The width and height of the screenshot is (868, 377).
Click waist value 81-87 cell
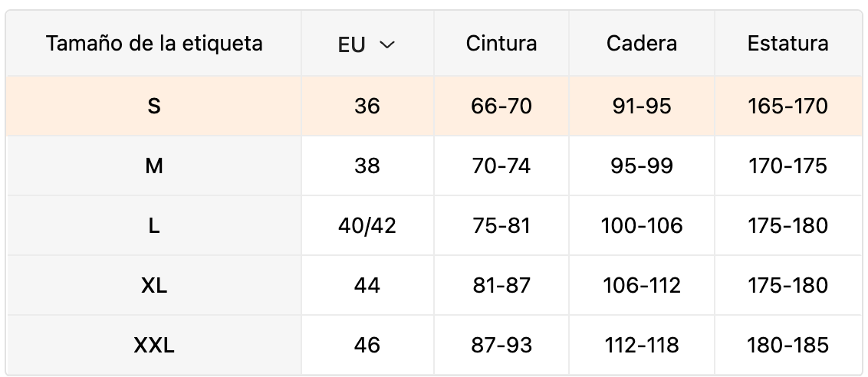point(501,285)
